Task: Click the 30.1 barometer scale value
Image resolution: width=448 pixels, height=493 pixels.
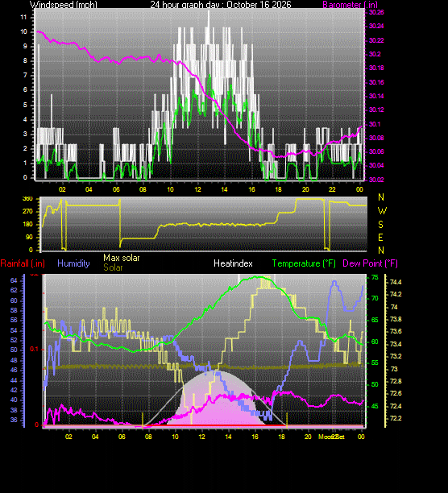Action: click(375, 124)
